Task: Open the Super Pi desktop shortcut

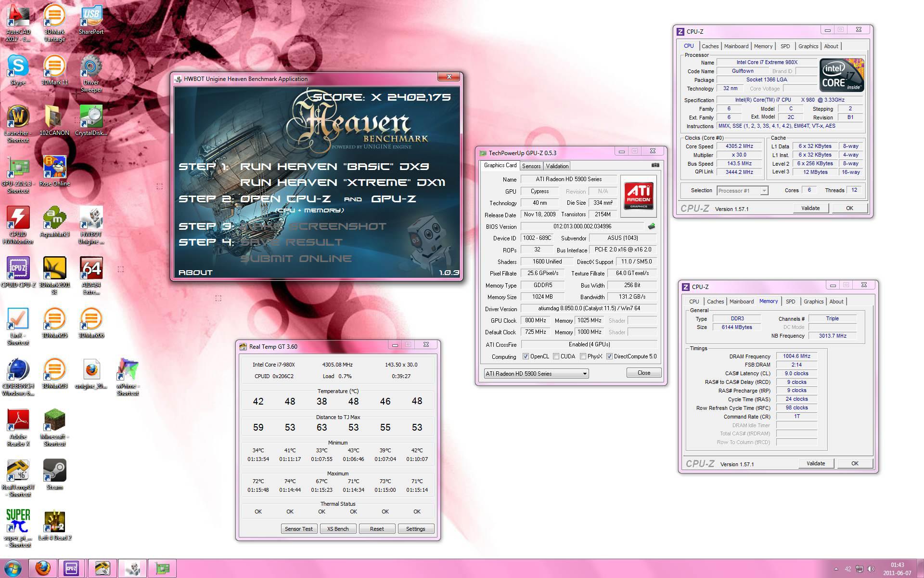Action: click(x=18, y=528)
